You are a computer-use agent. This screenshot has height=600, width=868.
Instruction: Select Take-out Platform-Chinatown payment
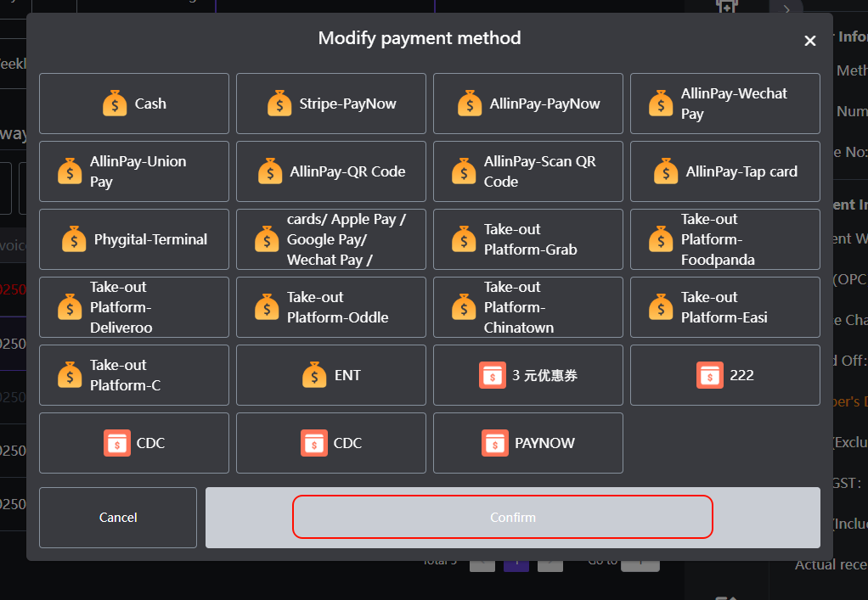pos(527,307)
